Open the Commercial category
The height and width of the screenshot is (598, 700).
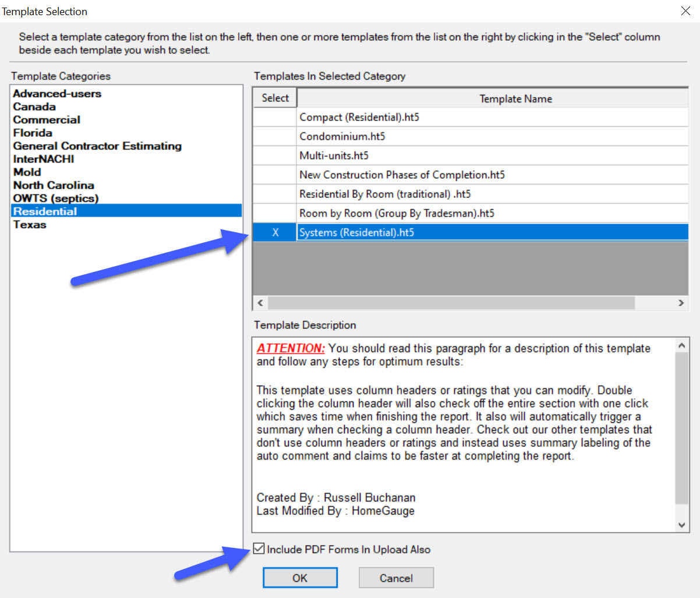47,120
